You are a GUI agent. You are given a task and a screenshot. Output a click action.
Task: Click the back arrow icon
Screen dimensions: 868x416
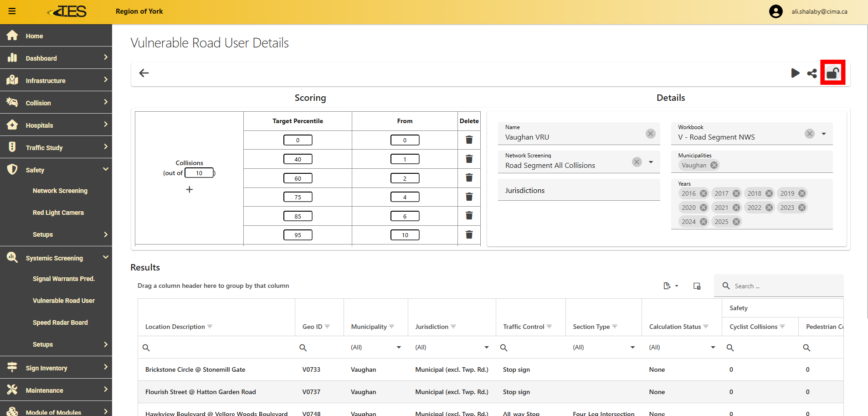144,73
